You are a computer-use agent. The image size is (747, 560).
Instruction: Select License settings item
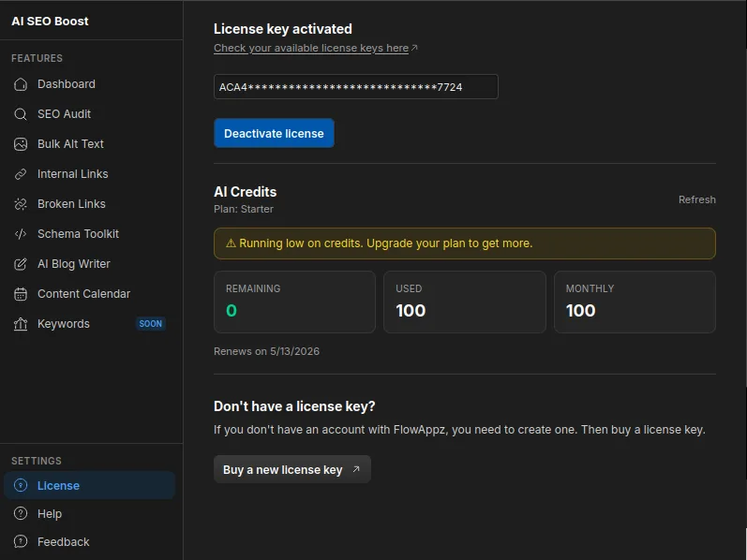coord(90,485)
